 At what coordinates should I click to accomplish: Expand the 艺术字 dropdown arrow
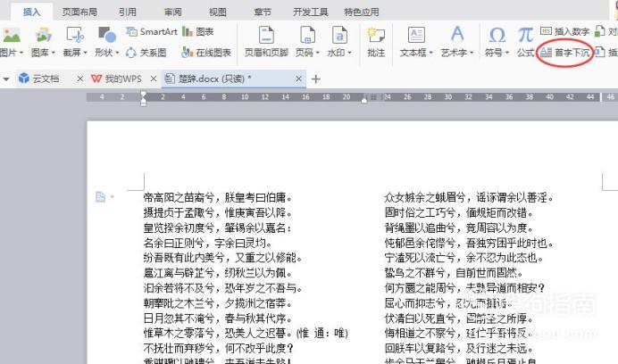pos(472,53)
